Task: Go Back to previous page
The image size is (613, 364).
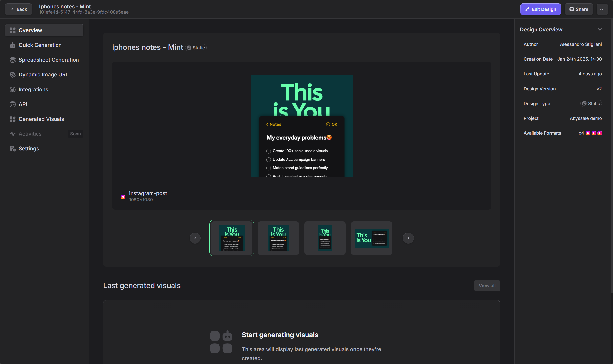Action: 19,9
